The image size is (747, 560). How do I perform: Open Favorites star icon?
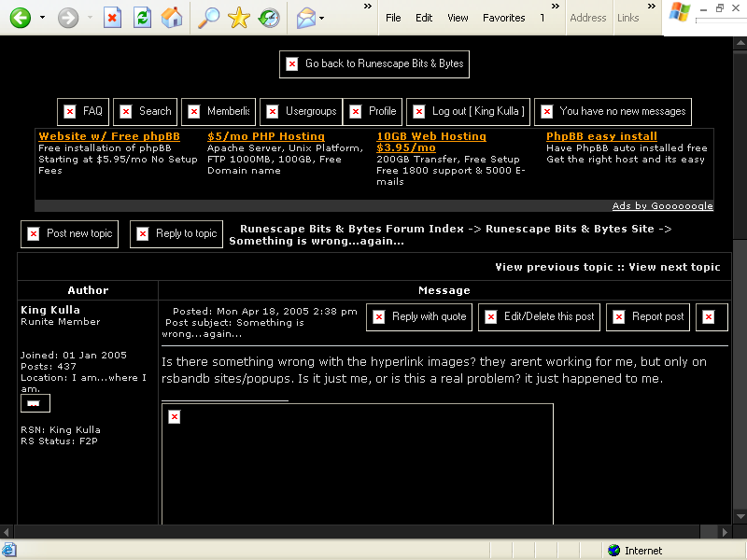[239, 18]
